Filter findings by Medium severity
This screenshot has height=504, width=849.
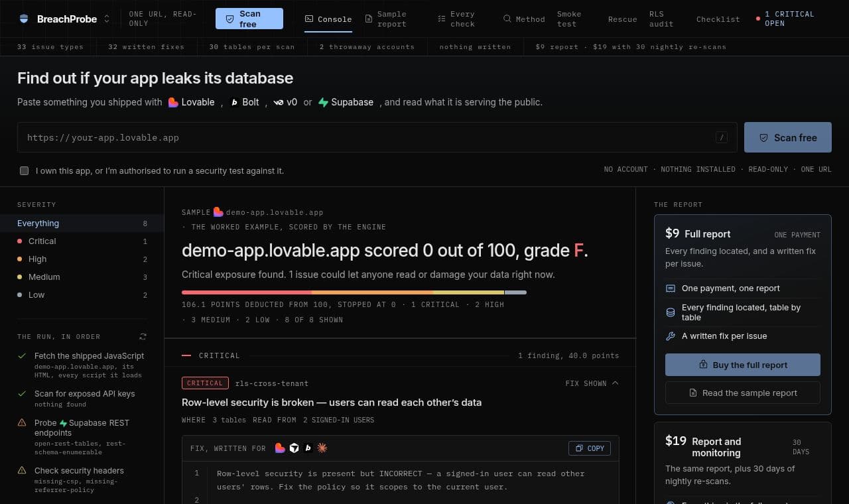pyautogui.click(x=82, y=277)
